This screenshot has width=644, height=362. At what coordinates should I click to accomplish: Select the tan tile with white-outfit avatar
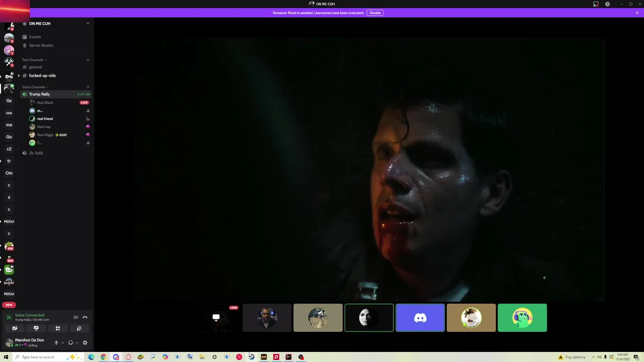(471, 318)
